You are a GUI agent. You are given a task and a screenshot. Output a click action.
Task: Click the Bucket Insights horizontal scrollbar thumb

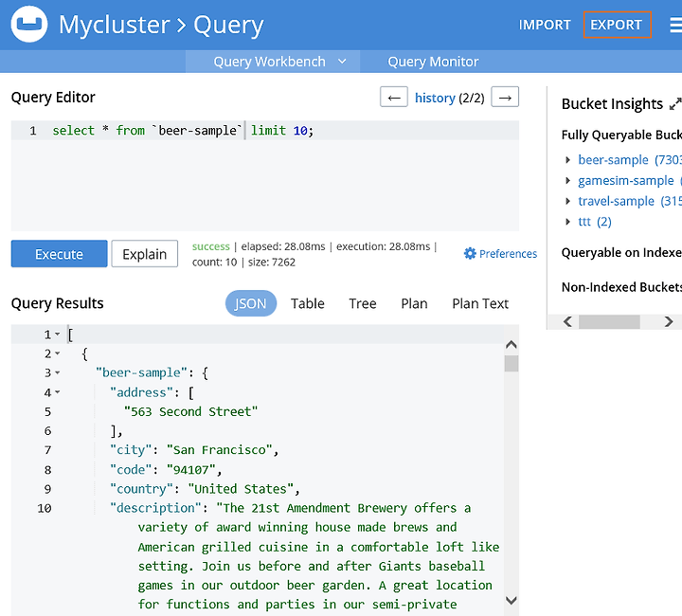click(609, 322)
